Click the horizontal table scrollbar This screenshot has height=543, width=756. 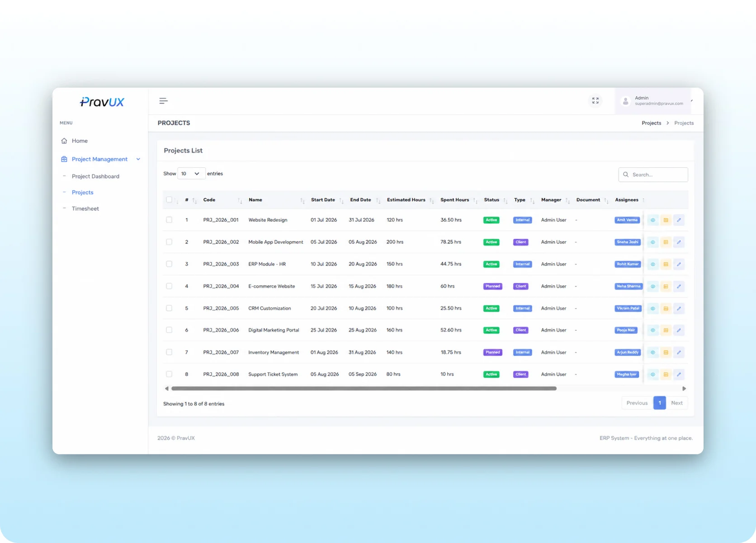[364, 388]
